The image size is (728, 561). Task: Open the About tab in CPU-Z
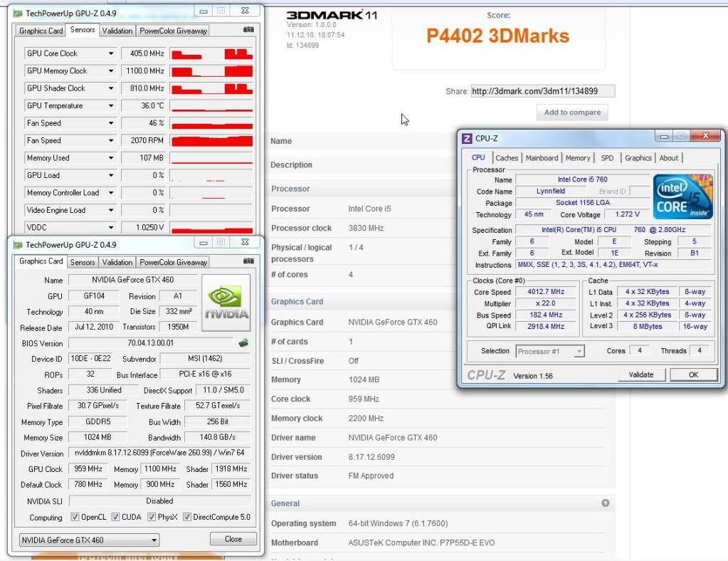pyautogui.click(x=668, y=158)
